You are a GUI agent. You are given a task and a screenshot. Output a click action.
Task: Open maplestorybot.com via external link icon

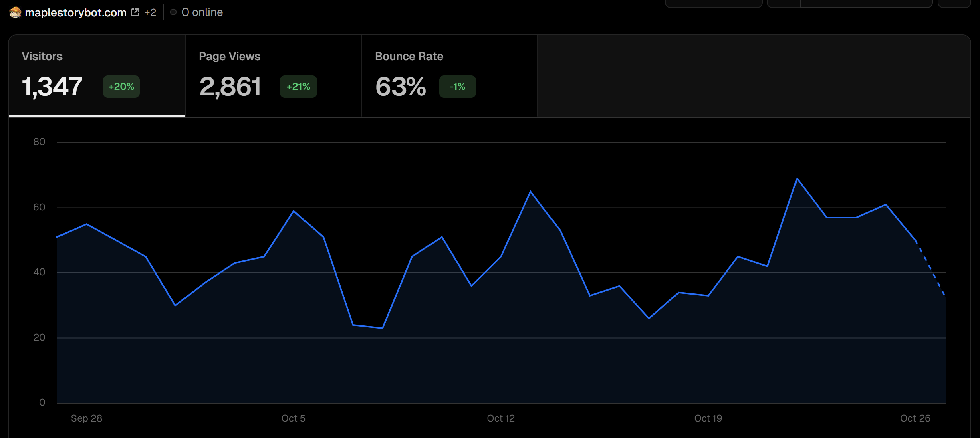click(135, 12)
